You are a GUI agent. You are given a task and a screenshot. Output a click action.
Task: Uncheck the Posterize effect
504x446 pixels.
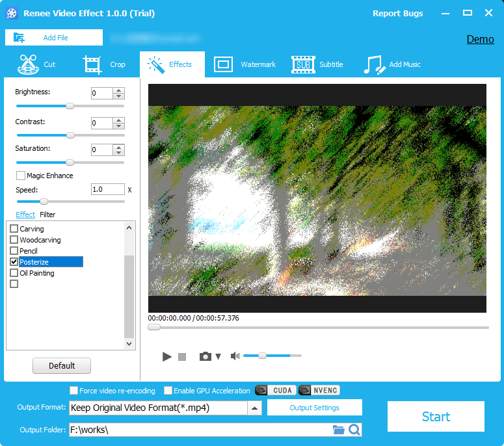pyautogui.click(x=14, y=262)
